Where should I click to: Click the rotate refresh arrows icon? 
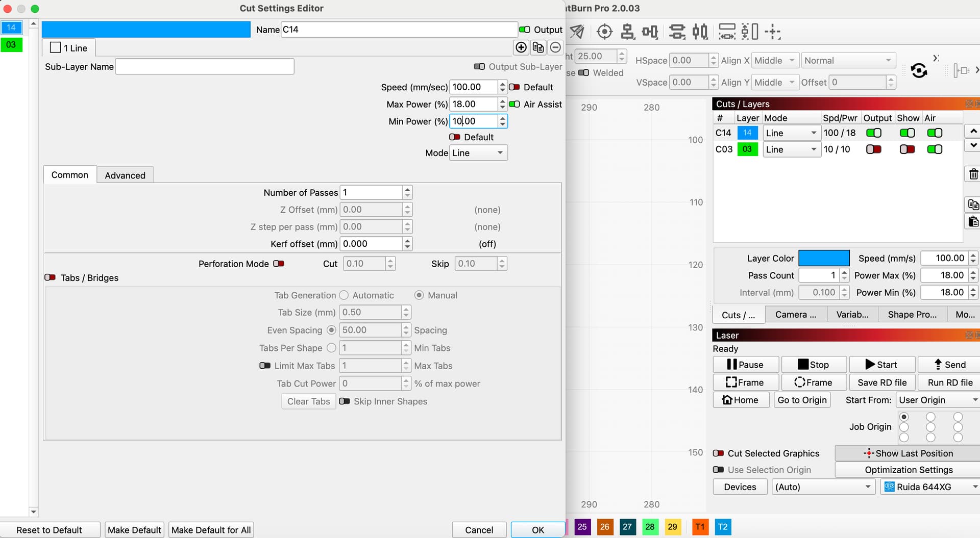919,70
